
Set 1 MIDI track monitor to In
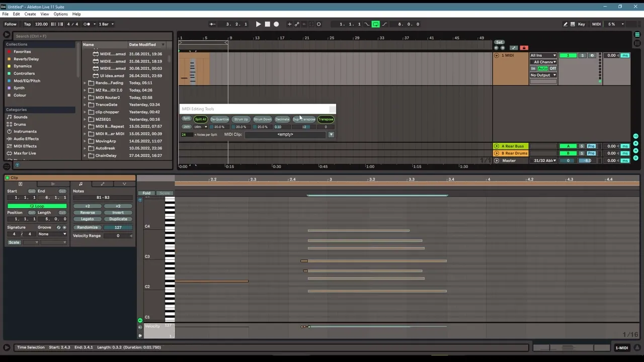pos(533,68)
